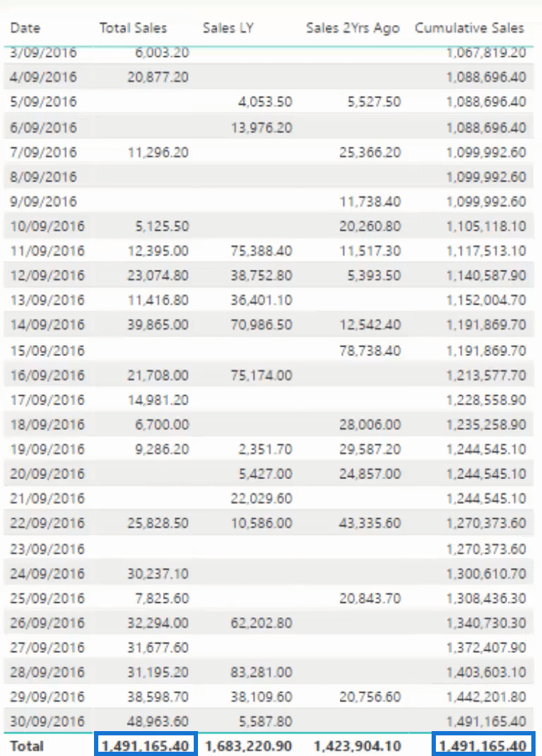
Task: Click the Total row label
Action: point(27,746)
